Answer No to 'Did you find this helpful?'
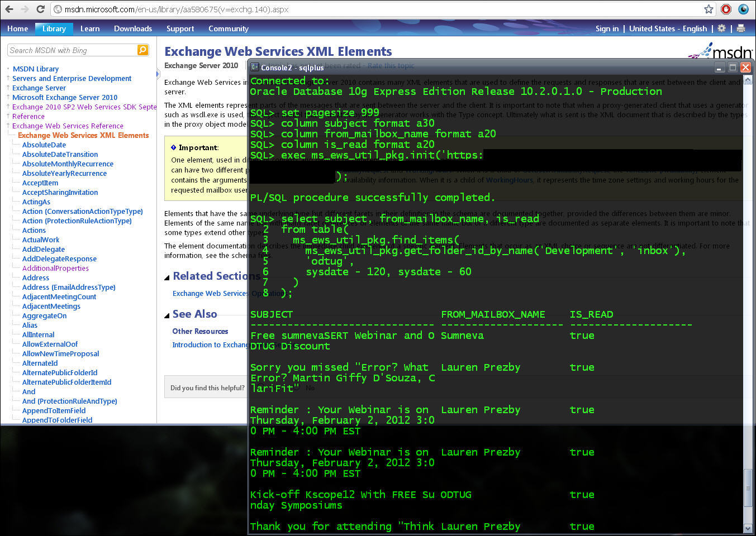Screen dimensions: 756x536 [x=310, y=387]
